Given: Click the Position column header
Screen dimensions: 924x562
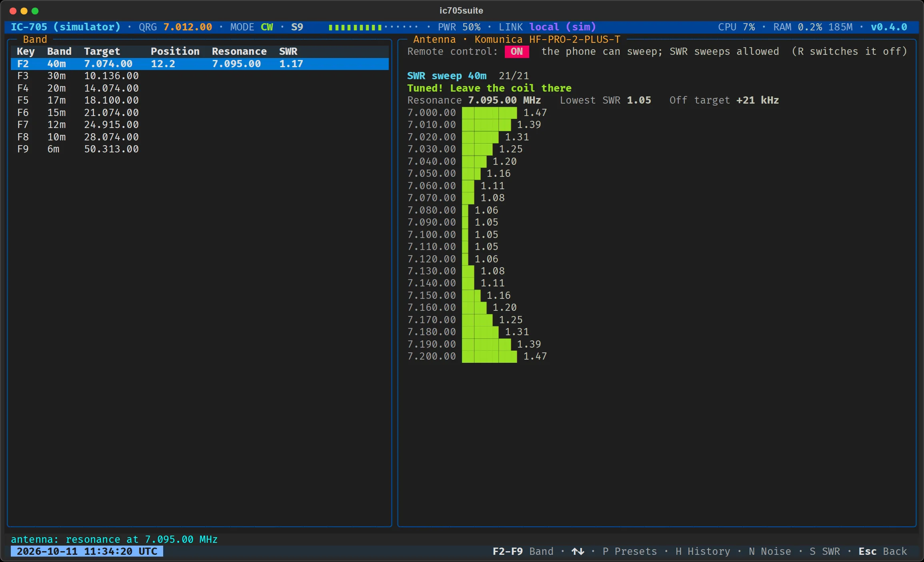Looking at the screenshot, I should coord(175,52).
